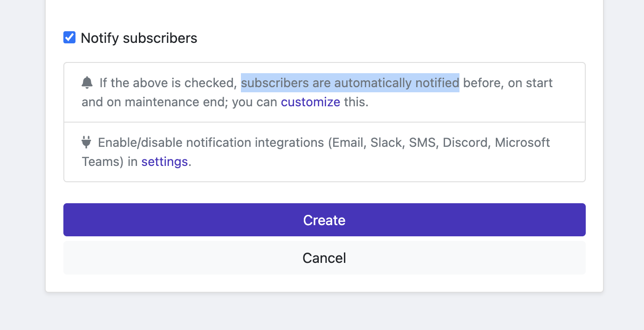The height and width of the screenshot is (330, 644).
Task: Click the word Teams before settings link
Action: click(x=103, y=161)
